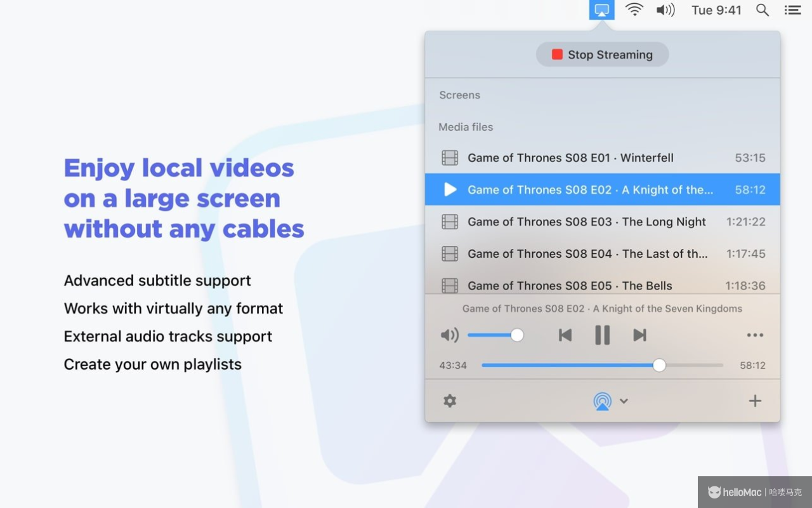
Task: Click duration 1:21:22 of The Long Night
Action: coord(745,222)
